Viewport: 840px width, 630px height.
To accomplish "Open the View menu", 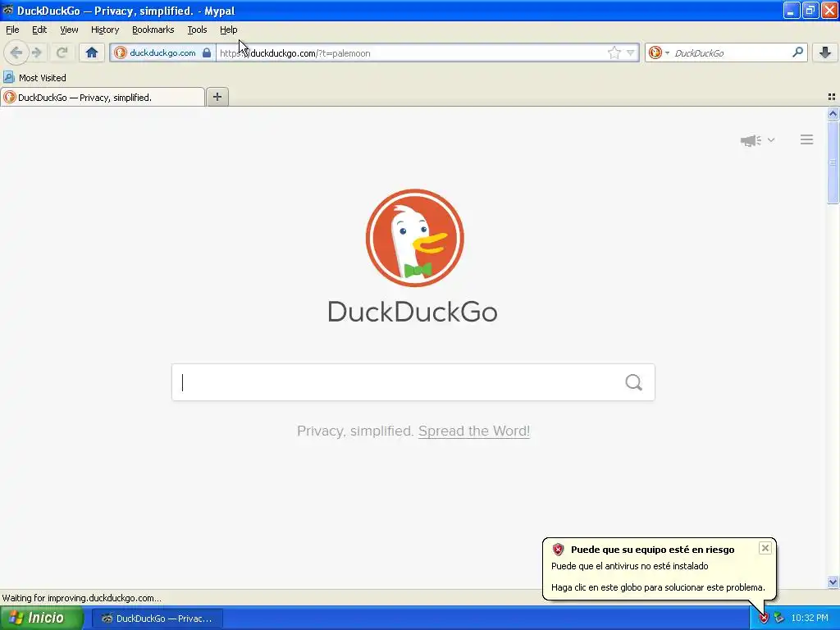I will tap(69, 30).
